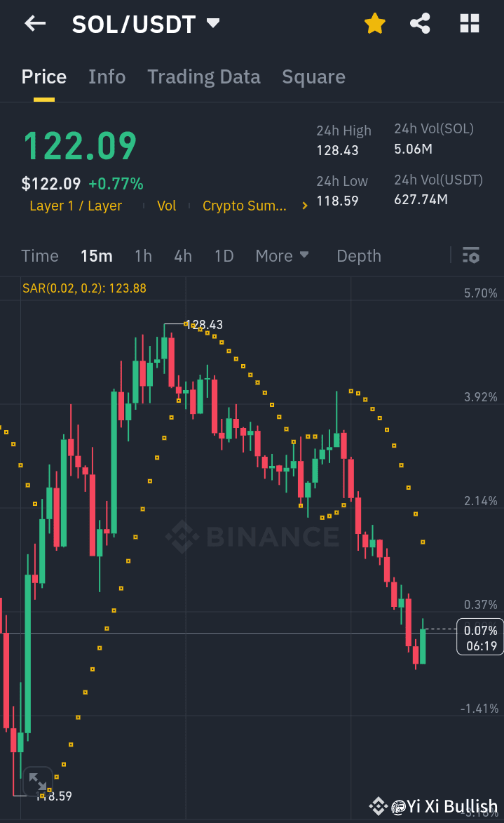Switch to the Depth view
The height and width of the screenshot is (823, 504).
[x=358, y=255]
